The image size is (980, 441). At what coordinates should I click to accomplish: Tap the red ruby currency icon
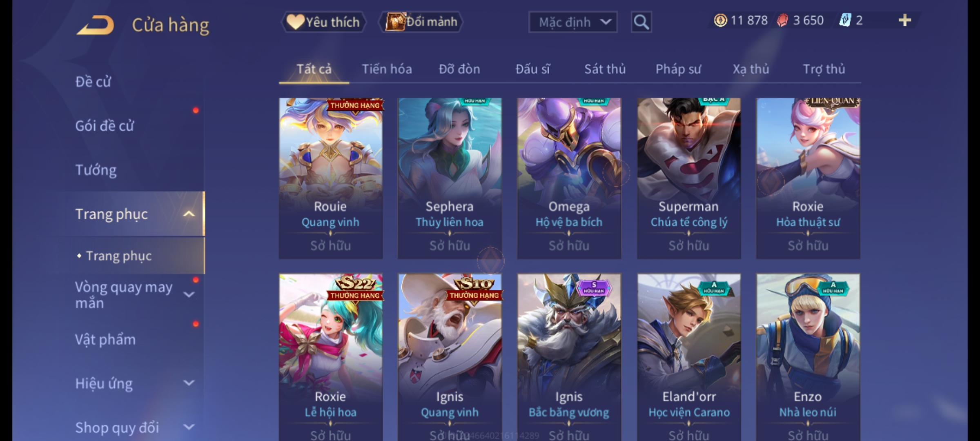[x=782, y=20]
